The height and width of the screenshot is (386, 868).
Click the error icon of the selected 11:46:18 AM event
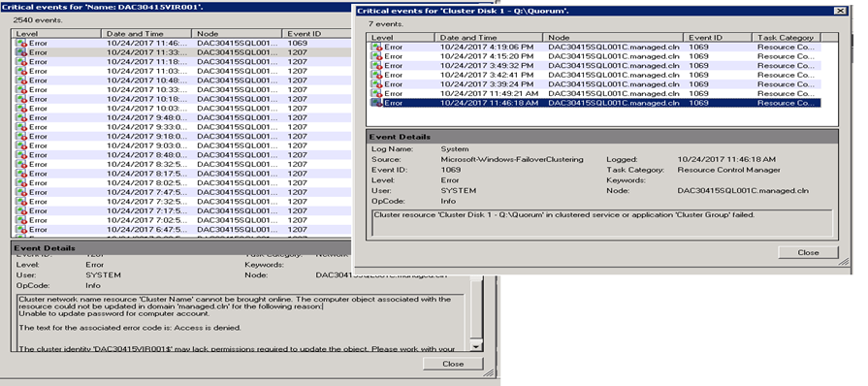376,103
